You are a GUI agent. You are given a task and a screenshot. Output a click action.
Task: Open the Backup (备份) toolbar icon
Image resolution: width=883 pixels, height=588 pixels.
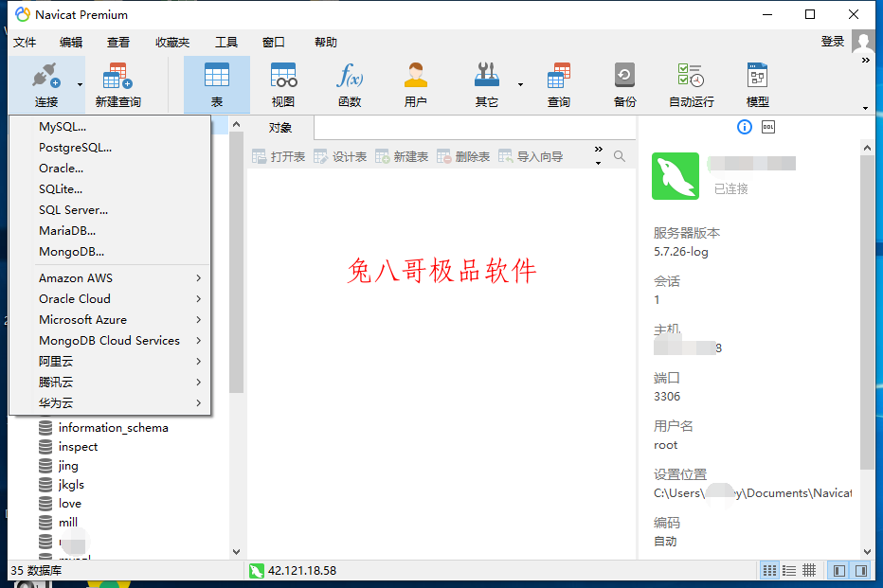click(x=624, y=84)
